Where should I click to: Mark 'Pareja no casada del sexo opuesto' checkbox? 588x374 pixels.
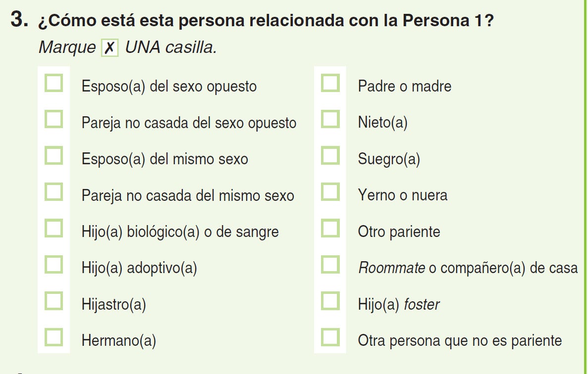53,119
